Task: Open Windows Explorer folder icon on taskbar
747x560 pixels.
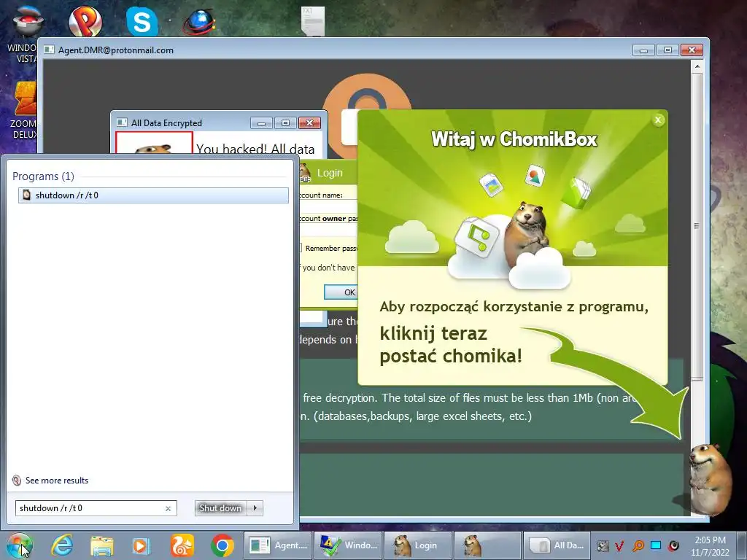Action: point(102,545)
